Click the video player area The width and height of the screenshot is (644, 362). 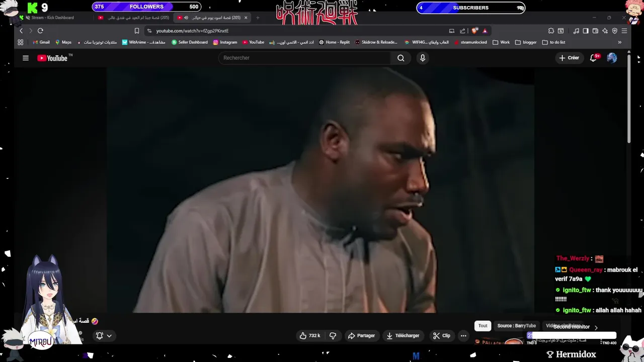[320, 190]
